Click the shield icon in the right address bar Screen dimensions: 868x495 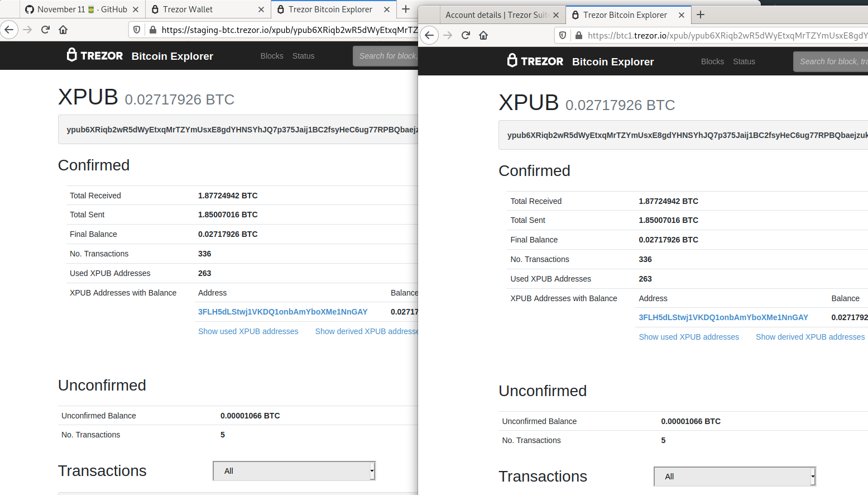click(x=563, y=35)
